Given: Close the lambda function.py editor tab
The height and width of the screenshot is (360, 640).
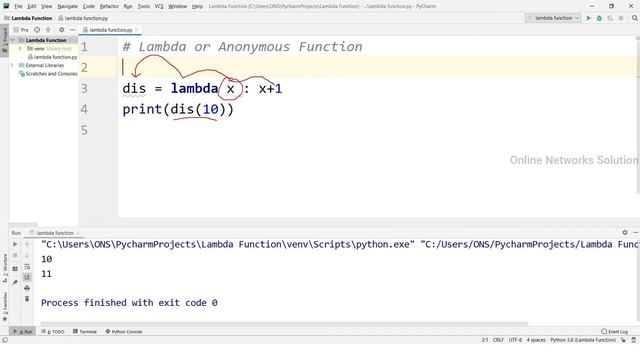Looking at the screenshot, I should click(137, 30).
